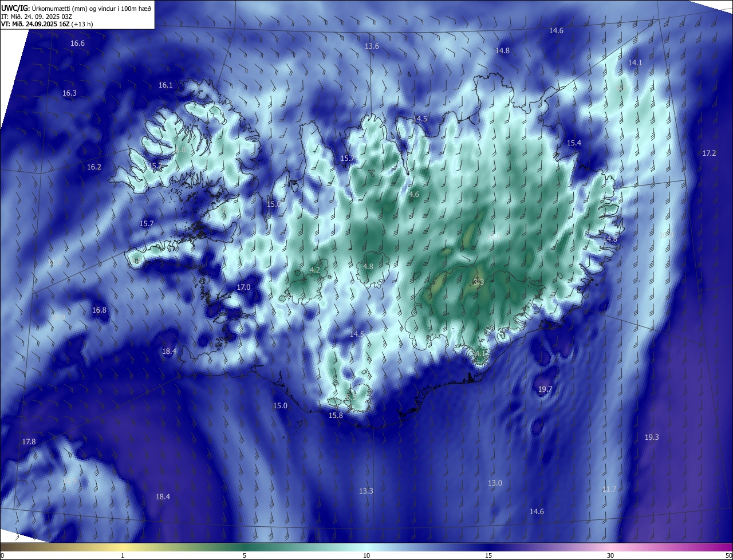733x560 pixels.
Task: Click the 16.1 value label
Action: click(x=165, y=85)
